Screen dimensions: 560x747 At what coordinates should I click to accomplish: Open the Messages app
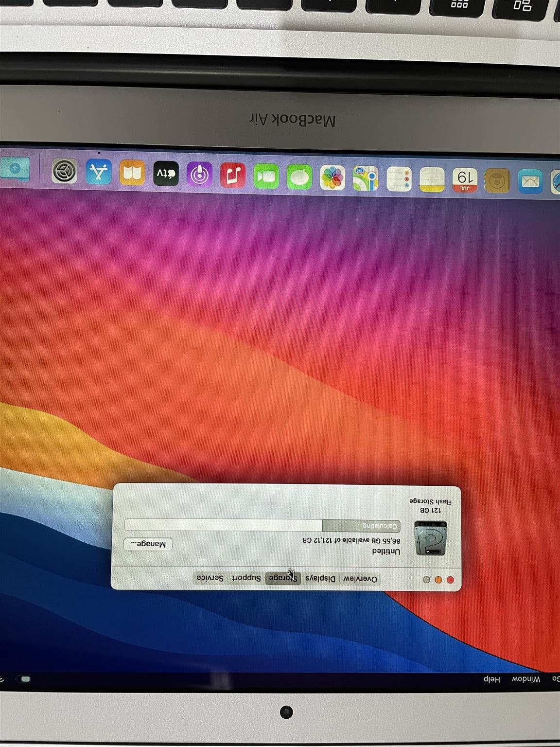299,177
